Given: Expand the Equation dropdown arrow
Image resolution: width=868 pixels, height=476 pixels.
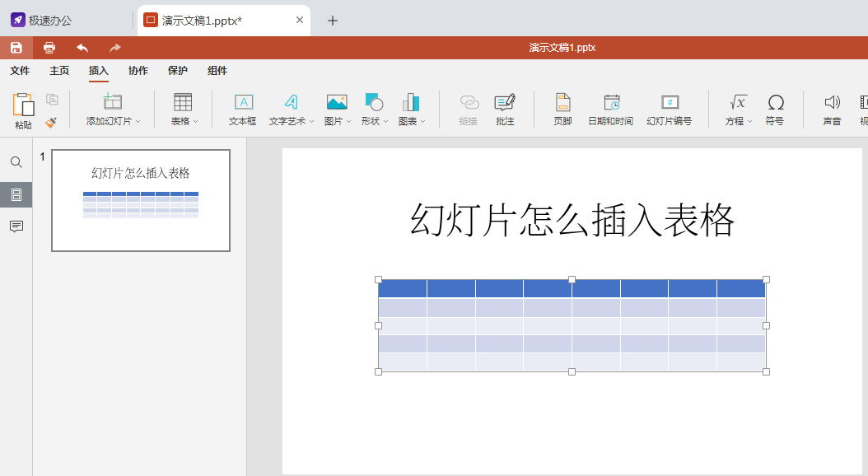Looking at the screenshot, I should click(749, 121).
